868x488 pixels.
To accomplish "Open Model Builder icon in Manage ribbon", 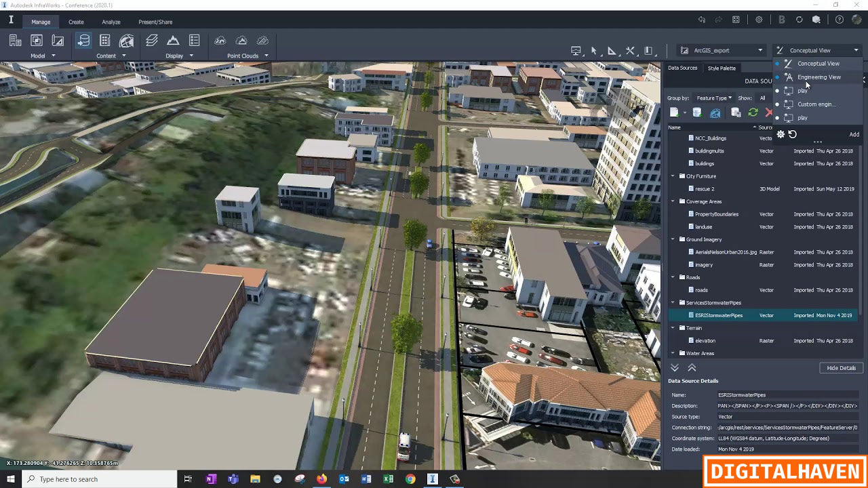I will [x=15, y=41].
